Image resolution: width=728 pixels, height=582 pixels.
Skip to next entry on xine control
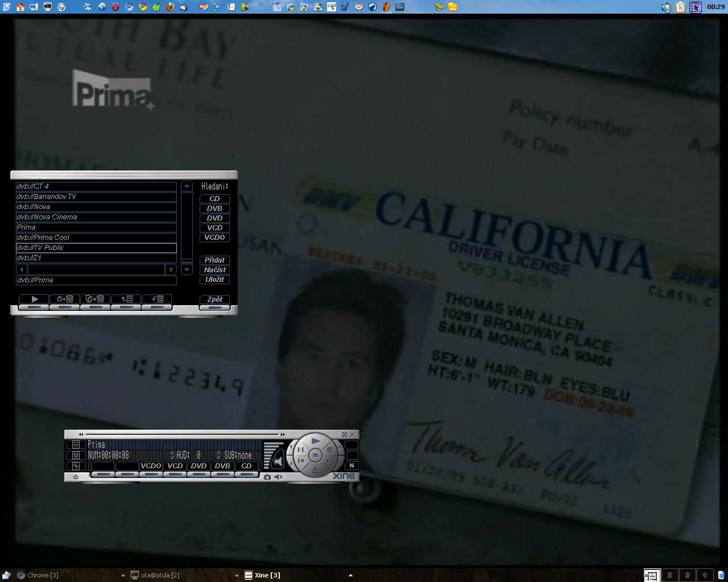click(329, 460)
